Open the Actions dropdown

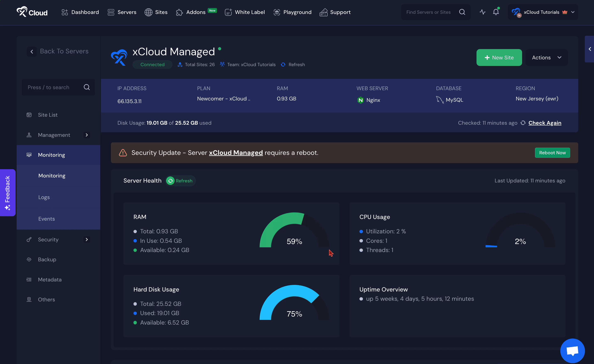pos(547,58)
